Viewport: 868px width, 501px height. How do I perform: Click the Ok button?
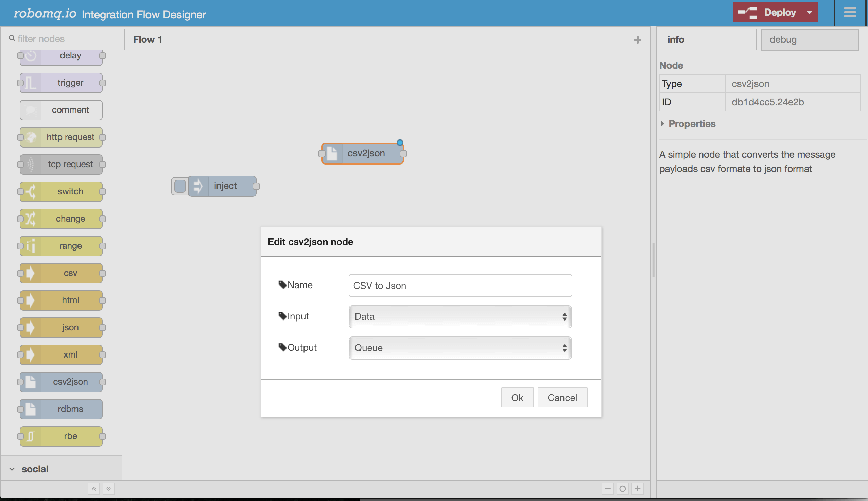coord(517,397)
